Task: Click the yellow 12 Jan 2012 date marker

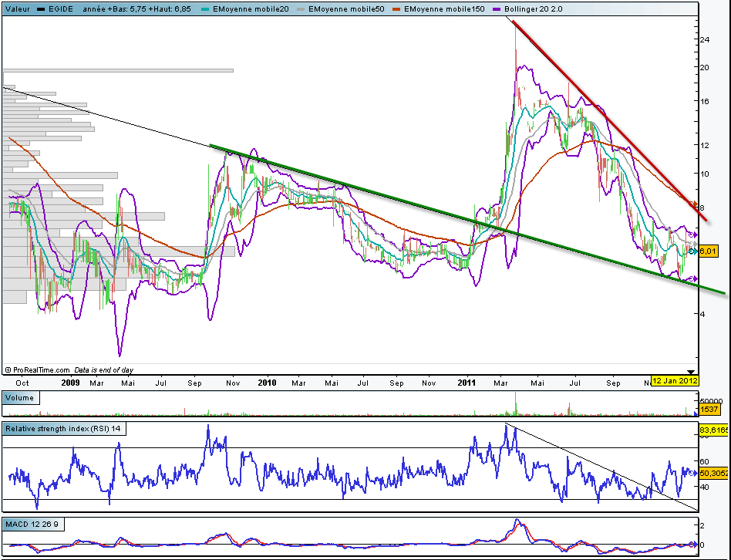Action: tap(675, 381)
